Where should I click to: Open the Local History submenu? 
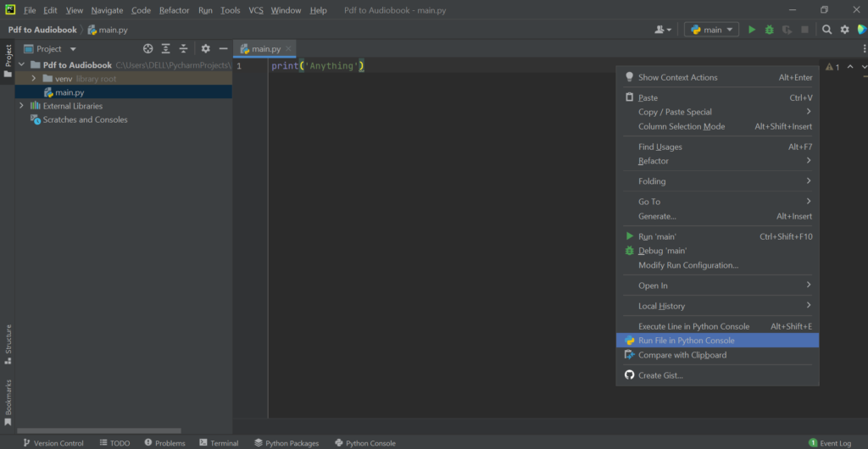tap(717, 307)
